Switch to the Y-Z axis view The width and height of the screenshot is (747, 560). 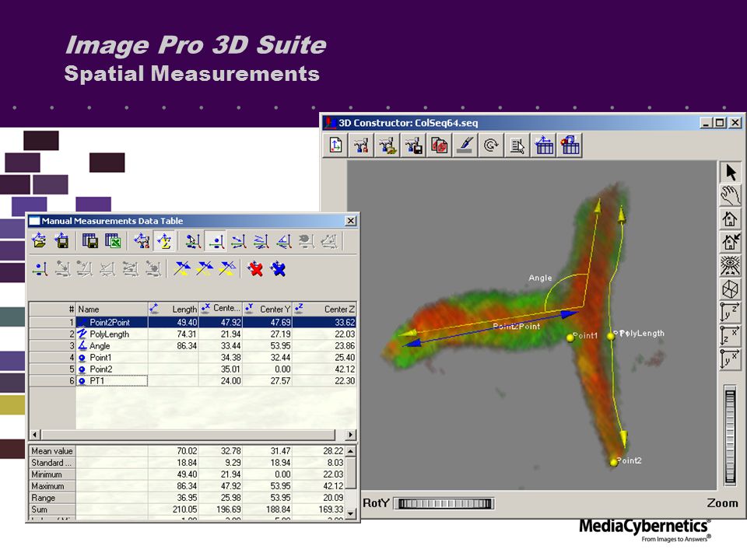click(x=730, y=312)
